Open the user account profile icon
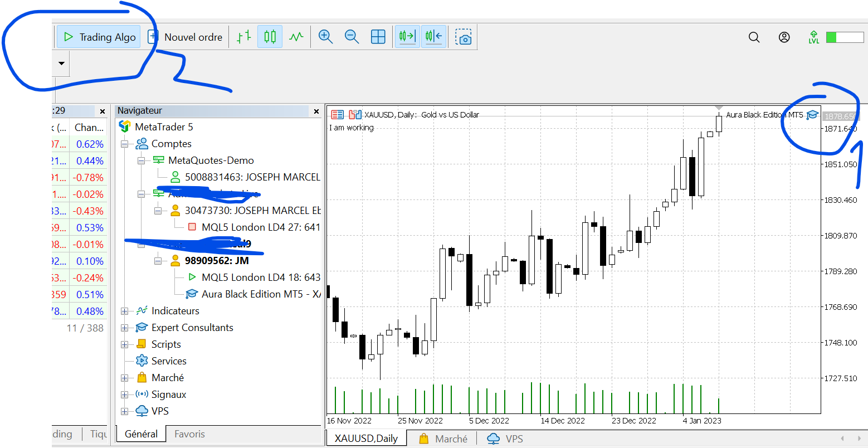 (784, 37)
